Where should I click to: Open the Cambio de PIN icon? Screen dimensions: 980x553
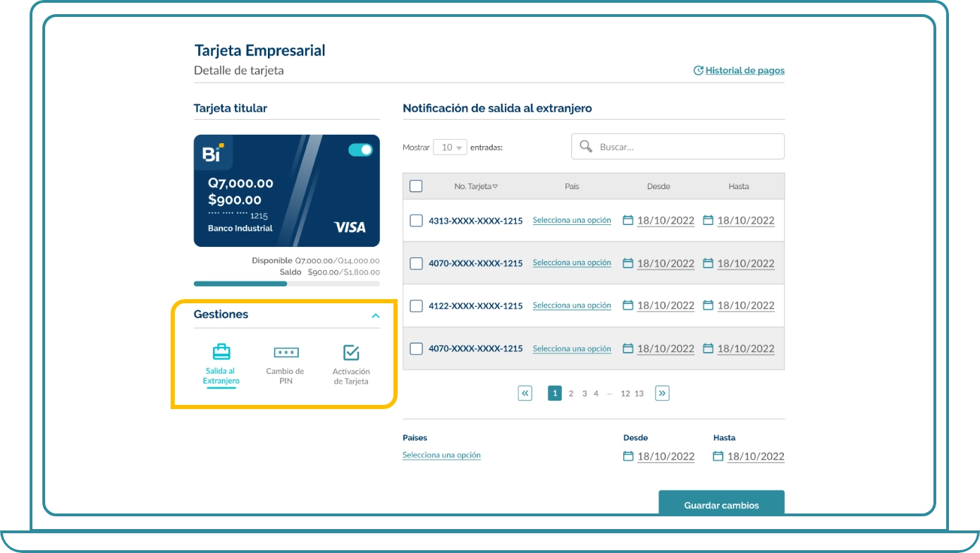coord(286,353)
